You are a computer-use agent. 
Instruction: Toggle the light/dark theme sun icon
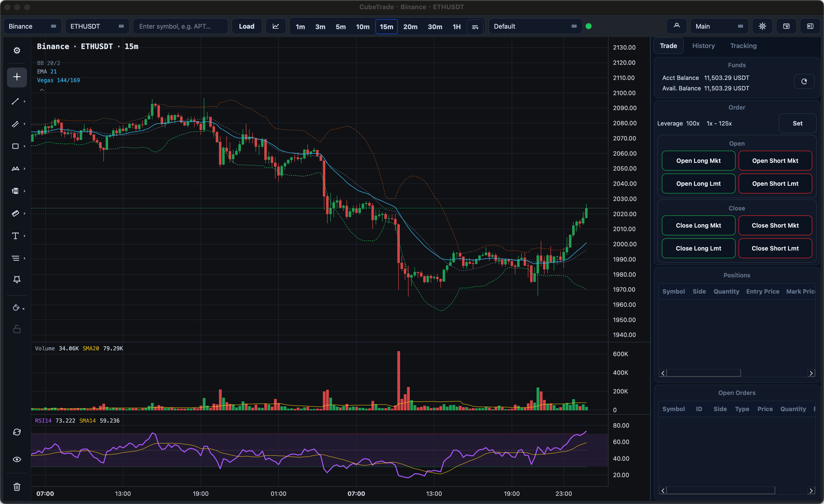pos(762,26)
